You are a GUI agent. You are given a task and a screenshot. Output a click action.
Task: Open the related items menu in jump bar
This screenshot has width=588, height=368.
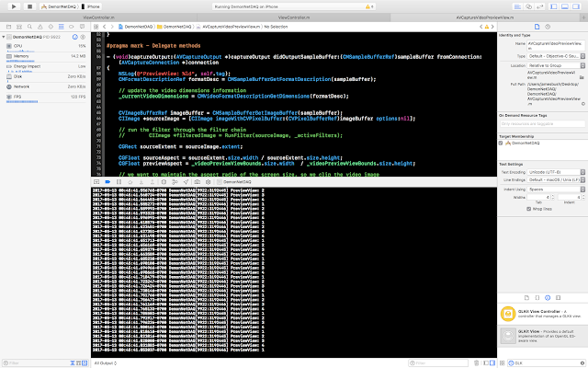point(96,27)
